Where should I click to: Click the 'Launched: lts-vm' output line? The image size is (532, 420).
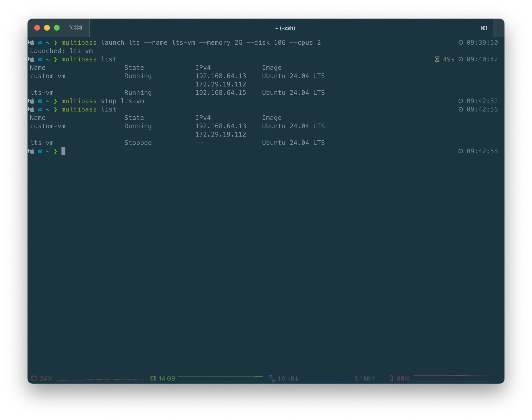[61, 51]
